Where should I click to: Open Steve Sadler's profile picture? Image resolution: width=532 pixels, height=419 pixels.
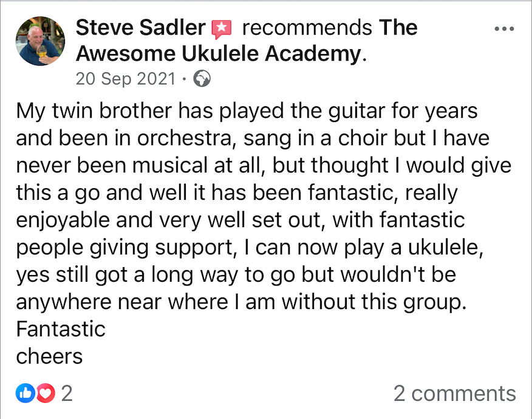(x=40, y=41)
